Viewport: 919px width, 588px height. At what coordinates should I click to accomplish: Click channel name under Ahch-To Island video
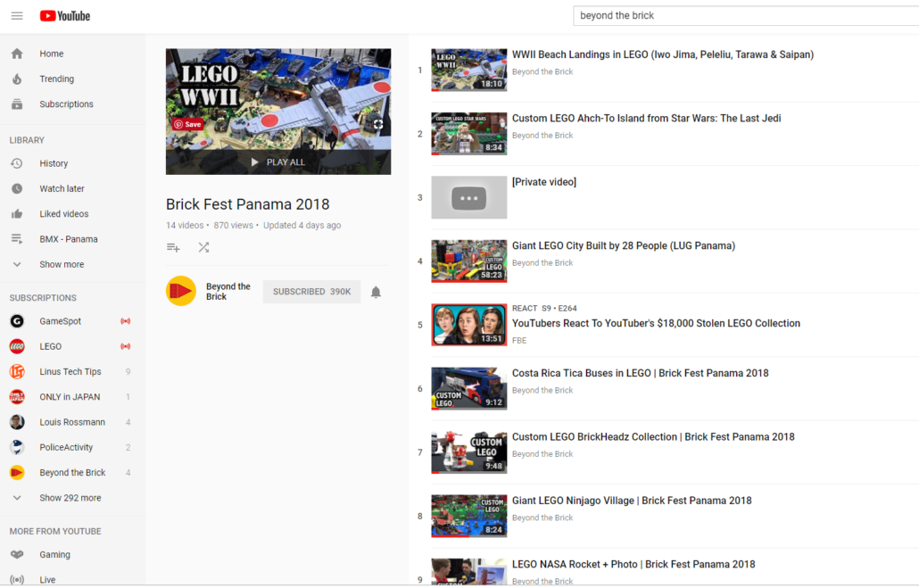pos(542,136)
